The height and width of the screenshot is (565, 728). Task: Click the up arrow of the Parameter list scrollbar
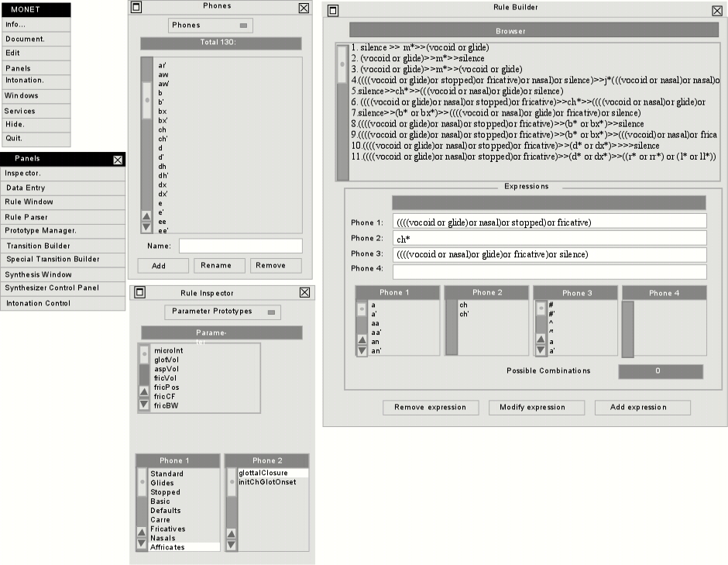coord(144,391)
